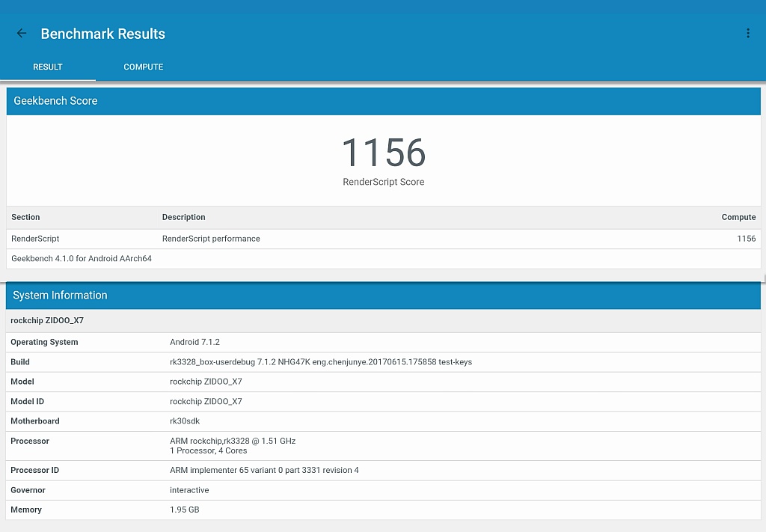Click the Processor ID row label
Screen dimensions: 766x532
click(x=34, y=471)
